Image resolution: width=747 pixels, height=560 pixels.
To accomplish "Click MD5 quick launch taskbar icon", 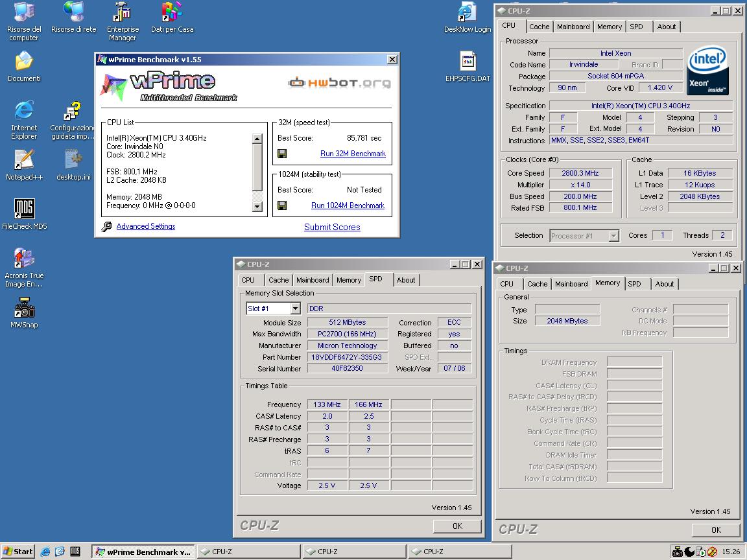I will coord(75,552).
